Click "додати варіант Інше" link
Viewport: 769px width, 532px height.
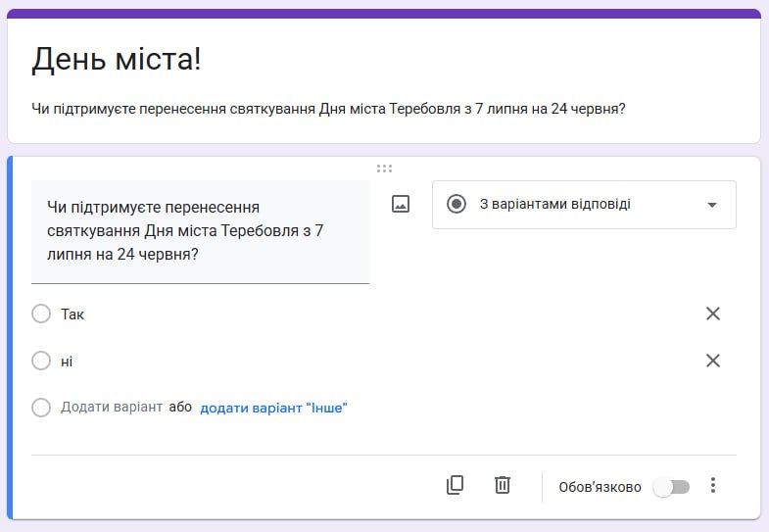pos(273,408)
